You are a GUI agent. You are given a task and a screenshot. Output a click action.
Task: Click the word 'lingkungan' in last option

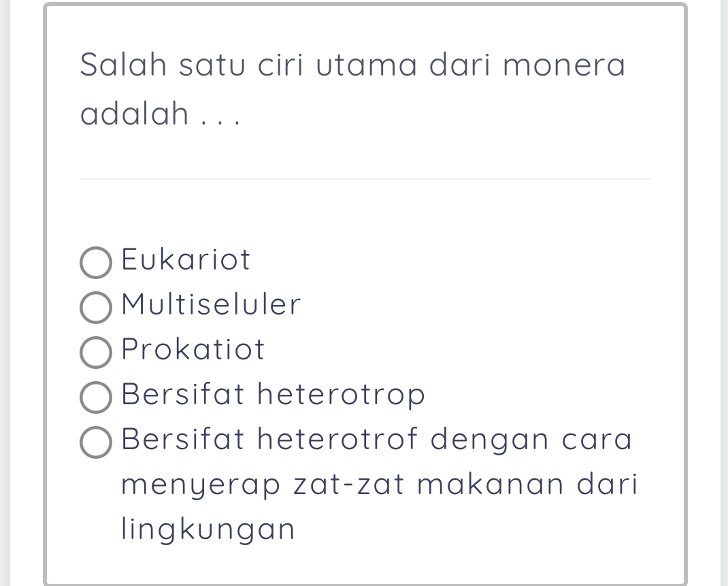[x=208, y=529]
